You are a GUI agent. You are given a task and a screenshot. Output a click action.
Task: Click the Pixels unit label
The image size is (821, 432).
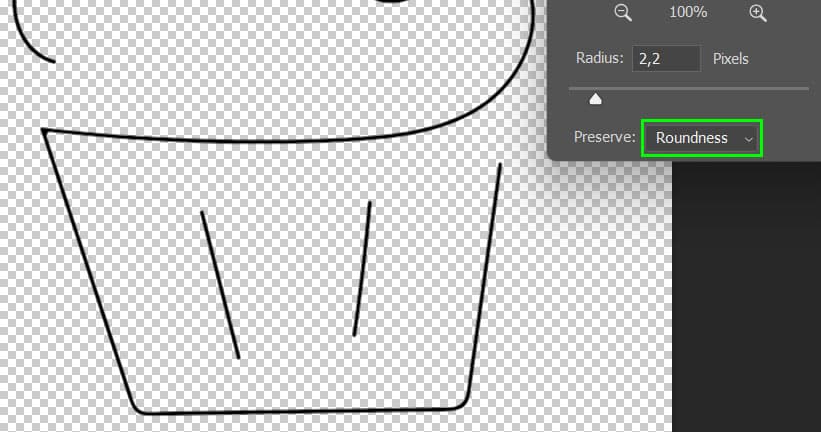730,59
